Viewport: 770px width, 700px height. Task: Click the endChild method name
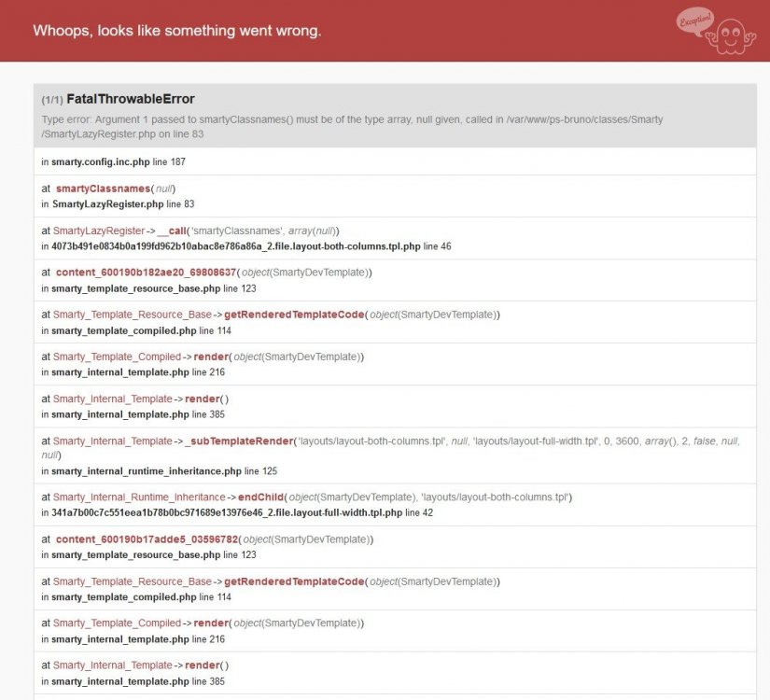260,497
